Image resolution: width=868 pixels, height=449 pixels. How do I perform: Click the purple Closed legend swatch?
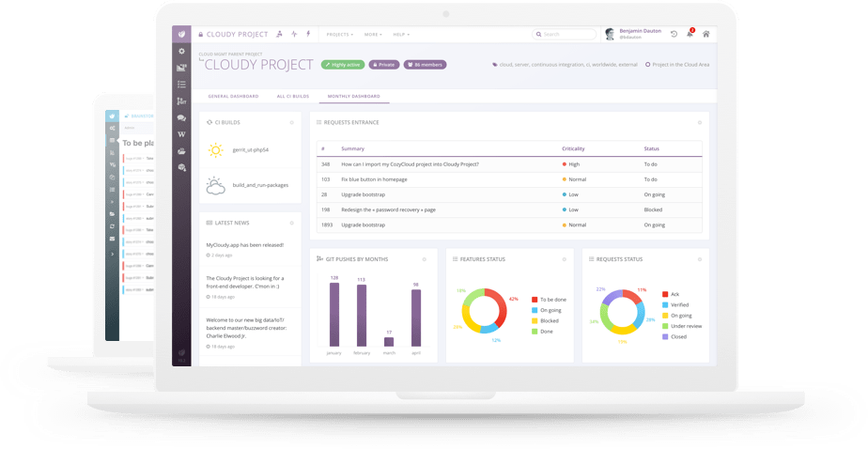tap(665, 336)
